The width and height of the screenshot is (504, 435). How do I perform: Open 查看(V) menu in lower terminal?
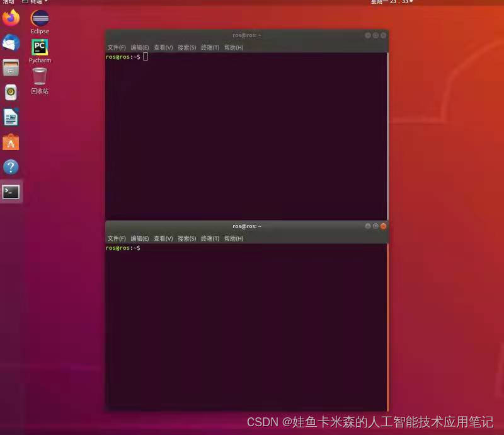tap(163, 238)
